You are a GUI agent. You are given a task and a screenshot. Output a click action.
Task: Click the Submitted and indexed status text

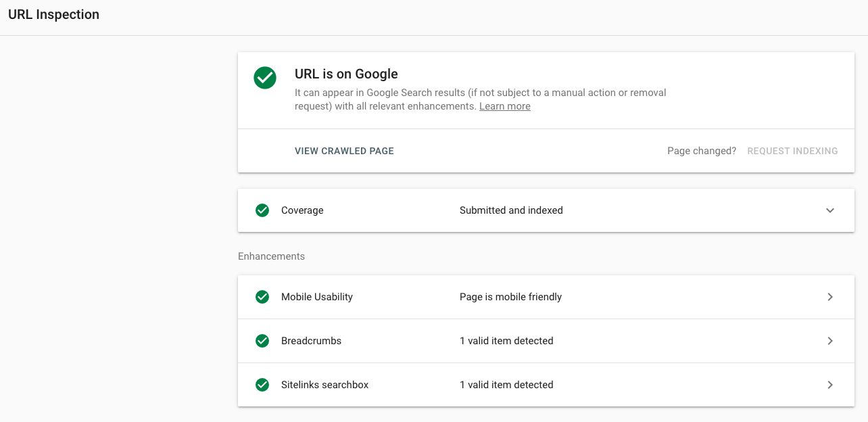pyautogui.click(x=511, y=210)
